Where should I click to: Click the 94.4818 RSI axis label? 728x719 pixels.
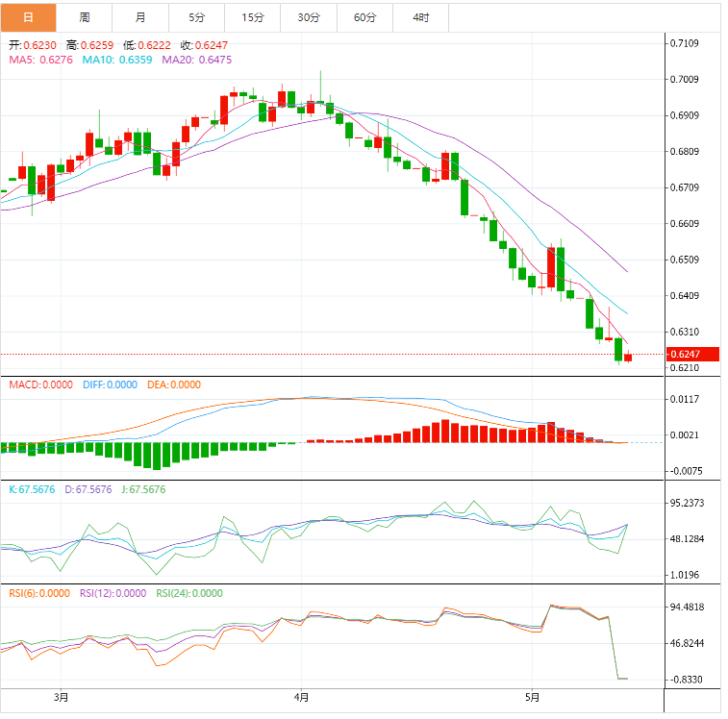688,607
